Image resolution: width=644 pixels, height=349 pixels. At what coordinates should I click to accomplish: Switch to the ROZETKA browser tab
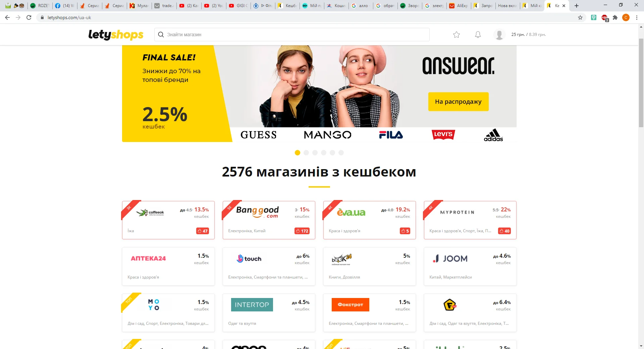pyautogui.click(x=40, y=6)
